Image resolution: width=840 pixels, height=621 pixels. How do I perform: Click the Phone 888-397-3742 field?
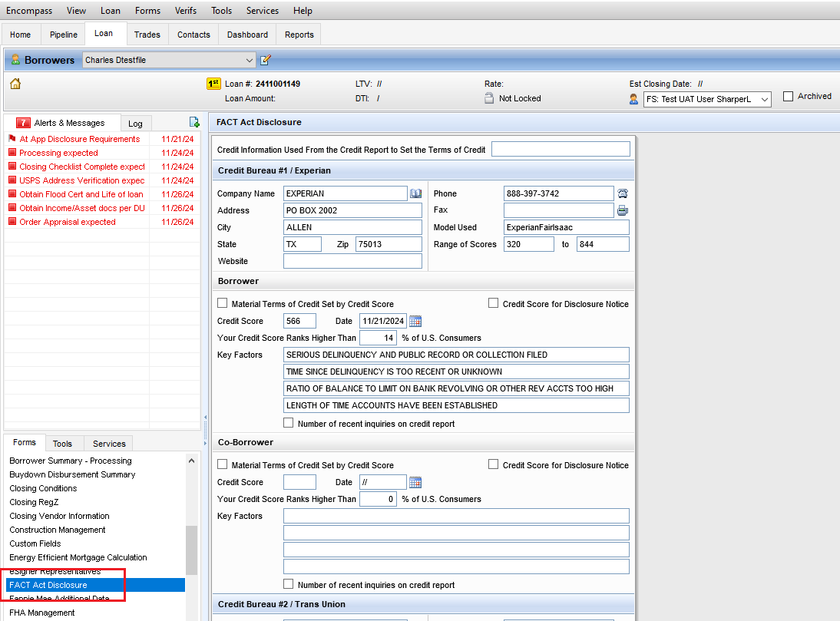[559, 193]
